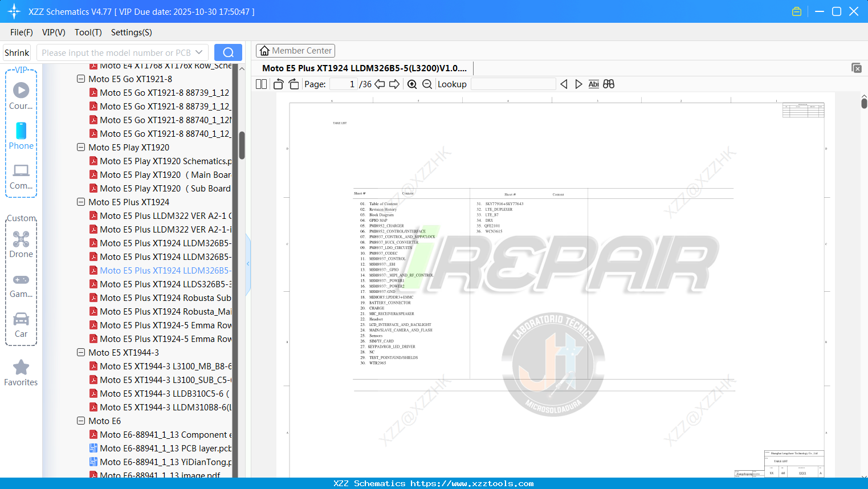Collapse the Moto E5 Go XT1921-8 folder
This screenshot has height=489, width=868.
81,79
